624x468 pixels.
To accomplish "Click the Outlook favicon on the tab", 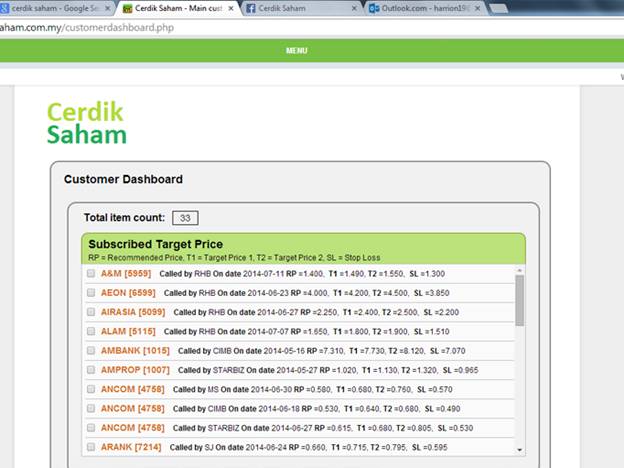I will pyautogui.click(x=374, y=8).
